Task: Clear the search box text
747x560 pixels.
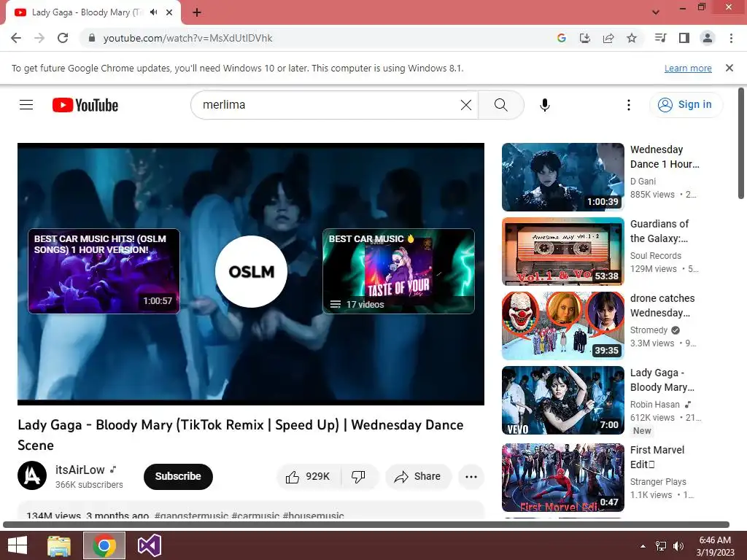Action: (466, 105)
